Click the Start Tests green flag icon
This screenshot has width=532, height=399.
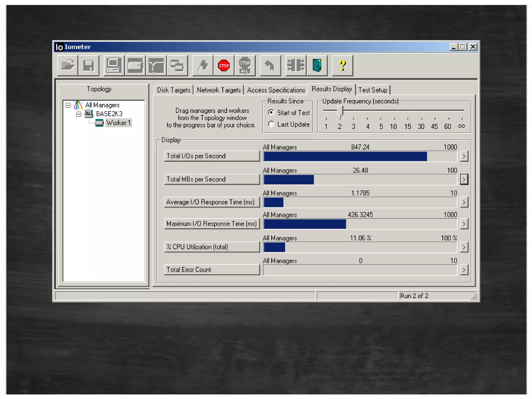click(203, 65)
